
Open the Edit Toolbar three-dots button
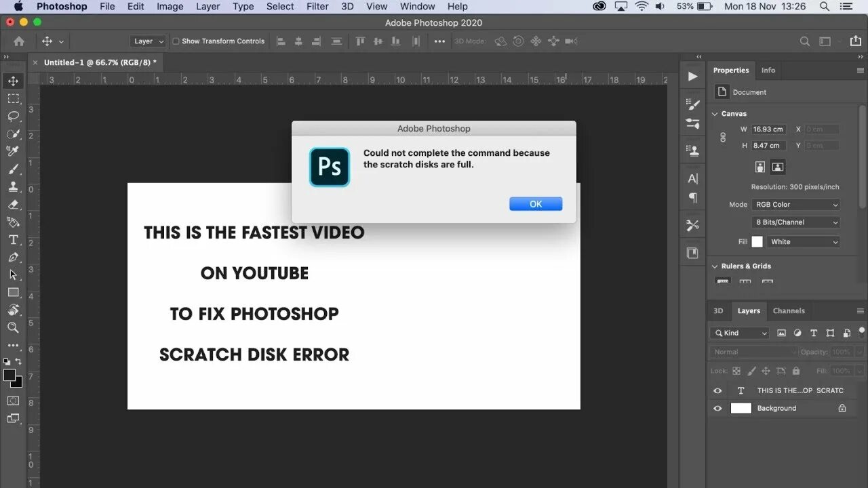[13, 346]
